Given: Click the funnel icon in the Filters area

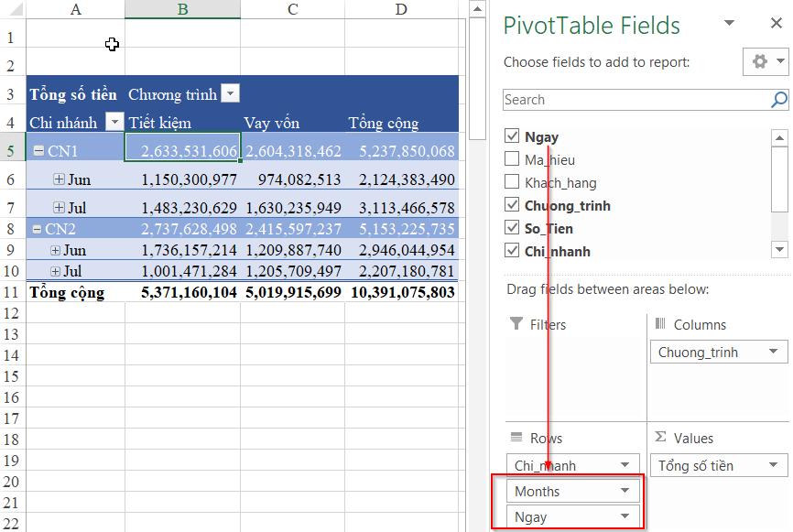Looking at the screenshot, I should [x=516, y=324].
